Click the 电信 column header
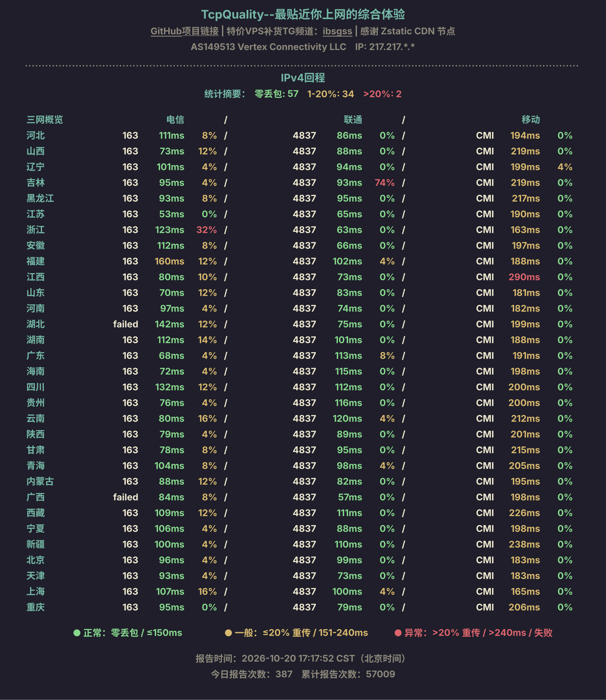Screen dimensions: 606x700 (x=175, y=119)
